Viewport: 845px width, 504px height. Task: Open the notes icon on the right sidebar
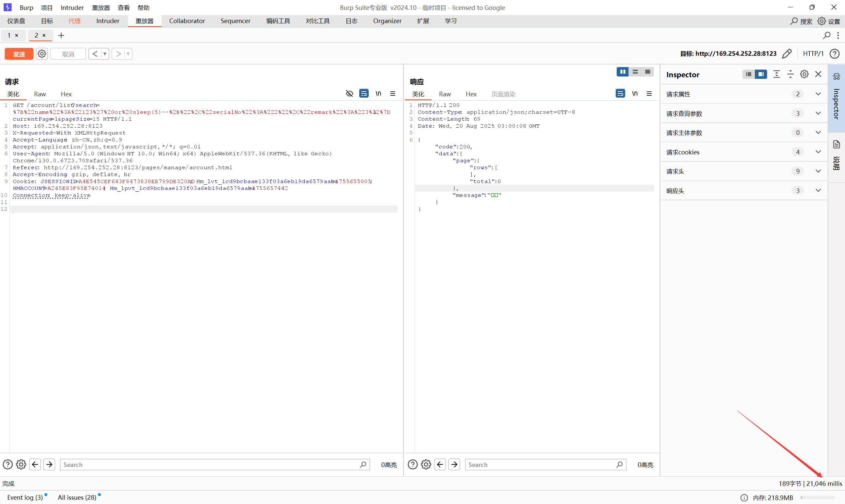tap(836, 144)
